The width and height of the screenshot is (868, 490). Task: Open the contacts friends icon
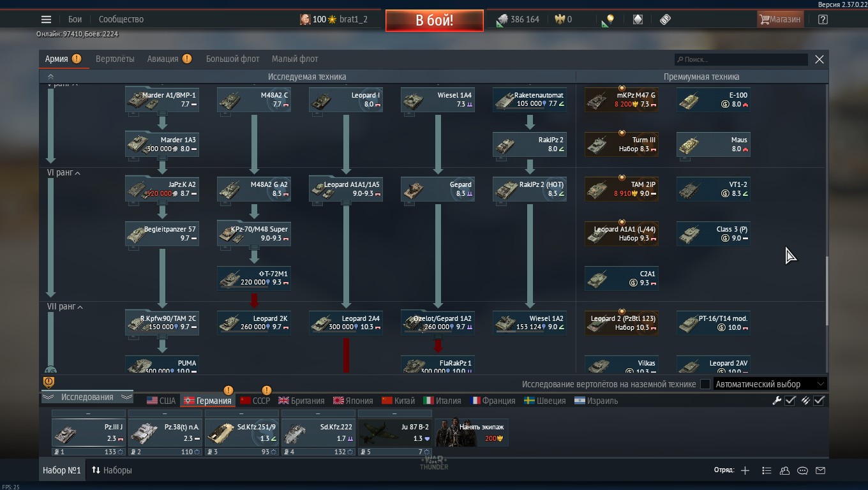point(784,470)
